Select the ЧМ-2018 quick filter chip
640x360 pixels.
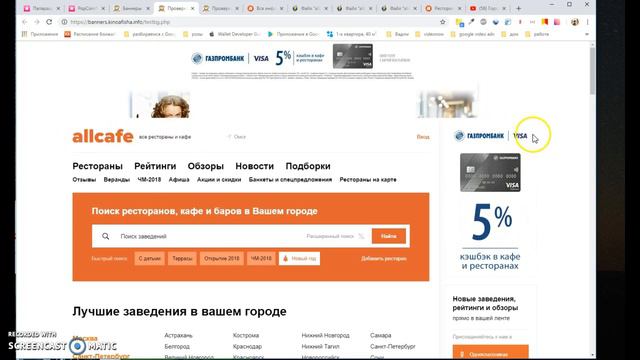pyautogui.click(x=261, y=258)
